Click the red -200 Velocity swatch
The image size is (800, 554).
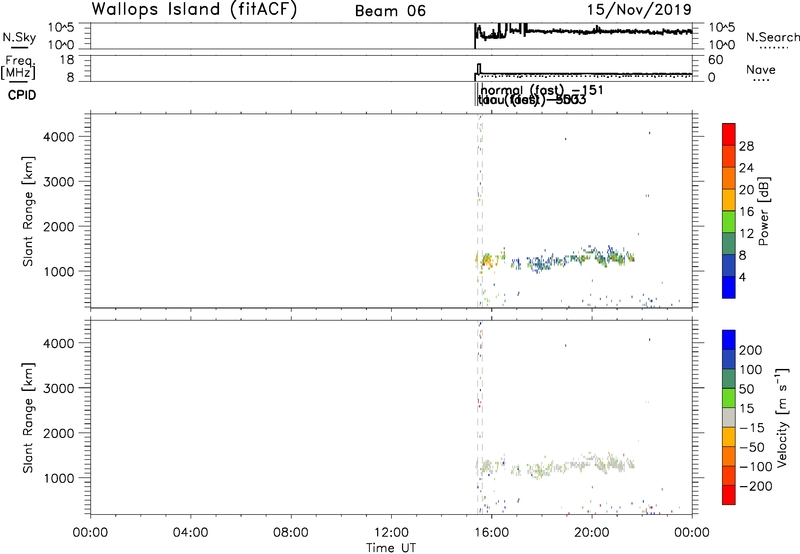[x=729, y=495]
